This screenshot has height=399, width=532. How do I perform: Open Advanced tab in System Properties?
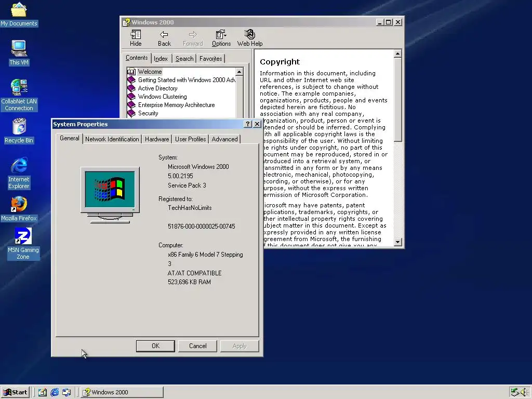(224, 139)
